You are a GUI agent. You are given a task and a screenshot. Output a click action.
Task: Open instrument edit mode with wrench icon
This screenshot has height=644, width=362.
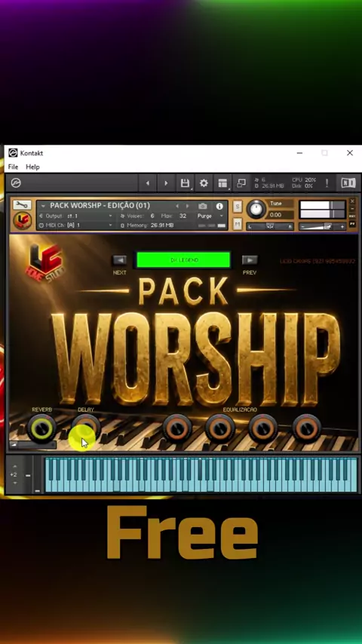click(x=22, y=205)
